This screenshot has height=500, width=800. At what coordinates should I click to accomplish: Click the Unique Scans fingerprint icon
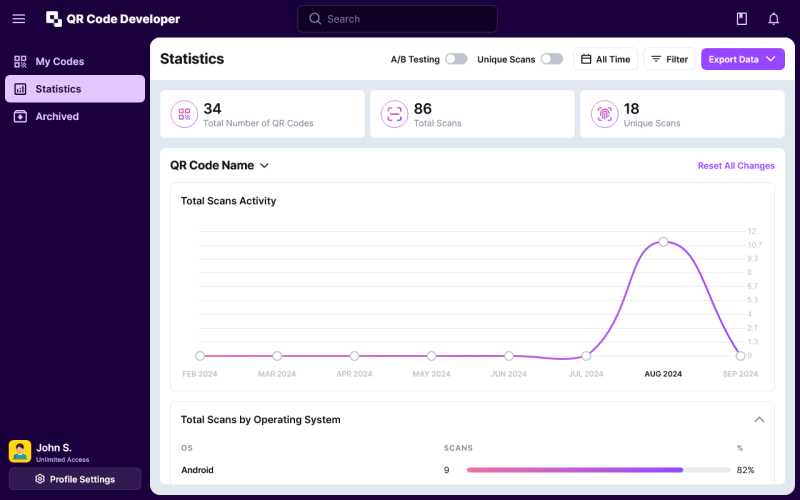(604, 114)
